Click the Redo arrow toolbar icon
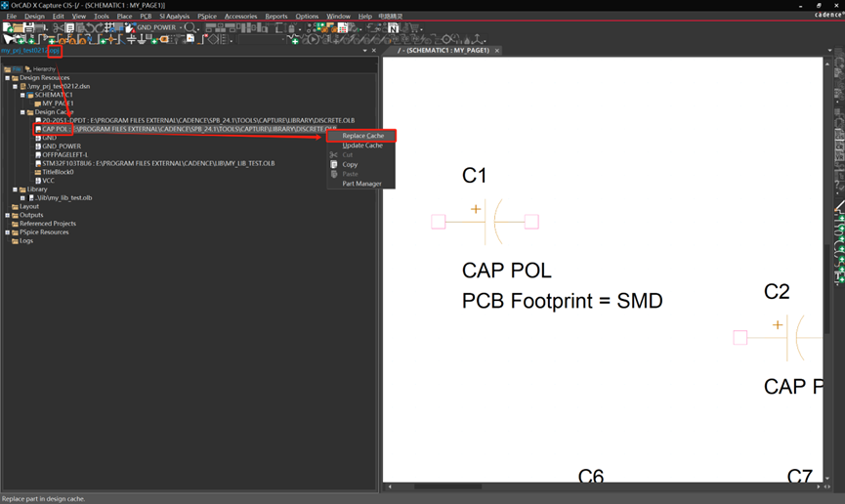Screen dimensions: 845x504 (x=100, y=27)
